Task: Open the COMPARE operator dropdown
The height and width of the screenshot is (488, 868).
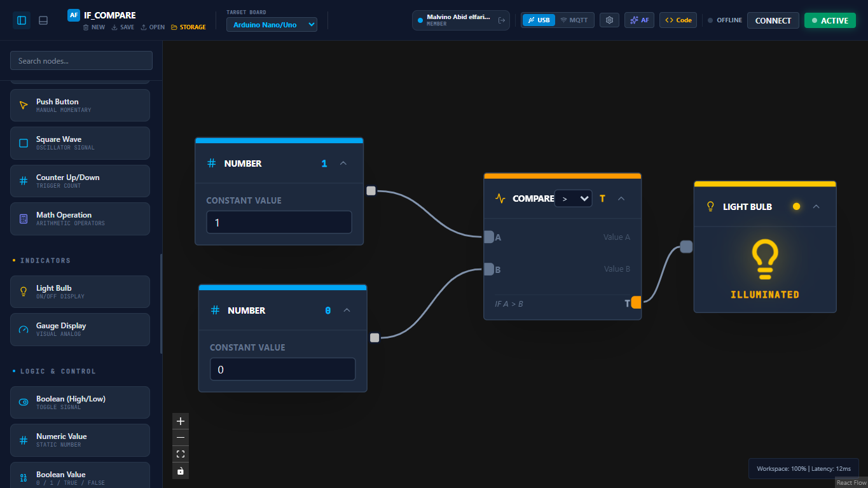Action: tap(574, 199)
